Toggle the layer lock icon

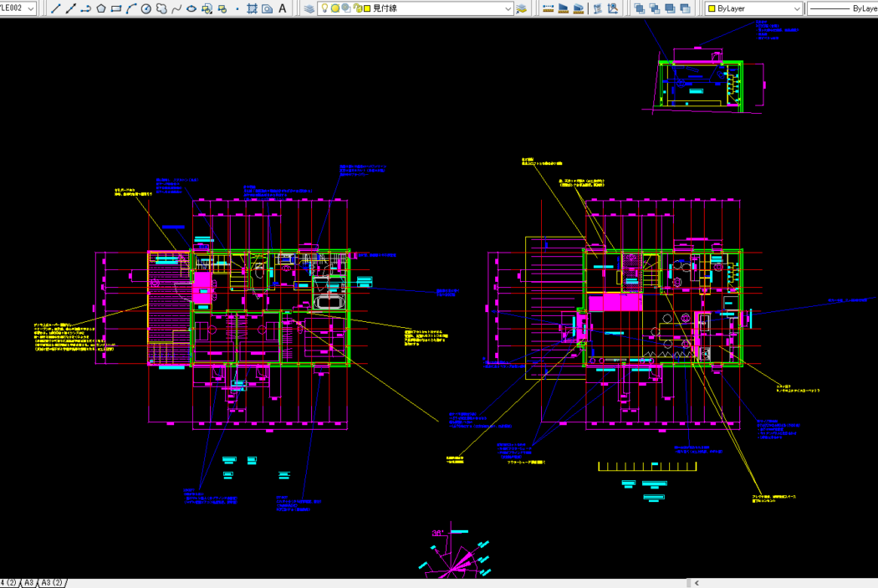(357, 8)
